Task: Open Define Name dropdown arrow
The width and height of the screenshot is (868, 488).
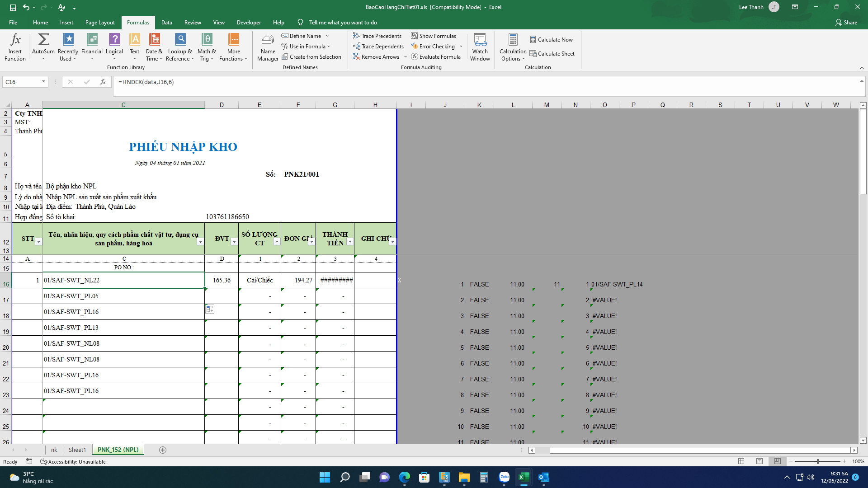Action: [x=327, y=36]
